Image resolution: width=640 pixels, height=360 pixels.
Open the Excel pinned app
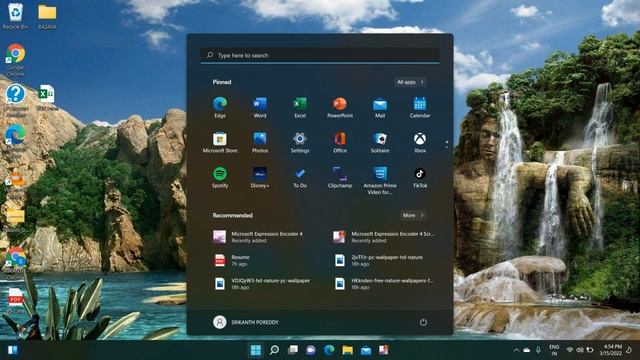300,107
